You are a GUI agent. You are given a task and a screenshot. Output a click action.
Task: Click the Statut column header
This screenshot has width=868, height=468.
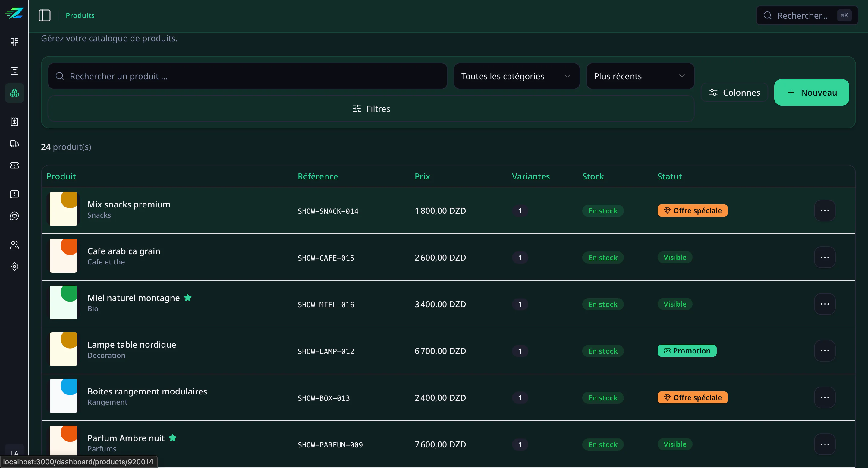tap(669, 176)
